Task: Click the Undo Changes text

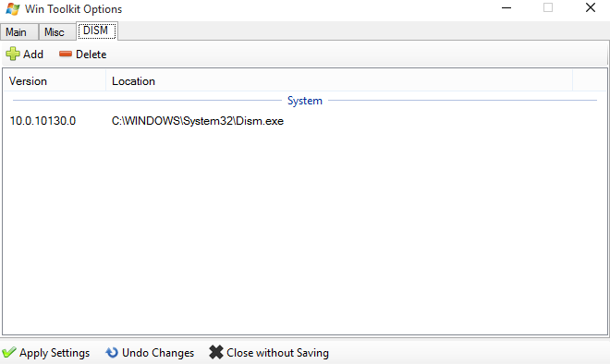Action: (x=158, y=353)
